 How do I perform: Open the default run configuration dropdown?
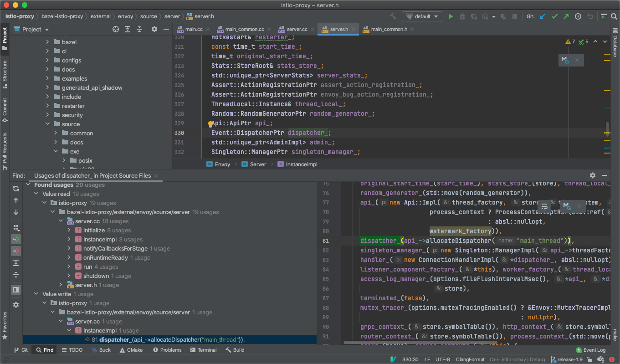422,16
